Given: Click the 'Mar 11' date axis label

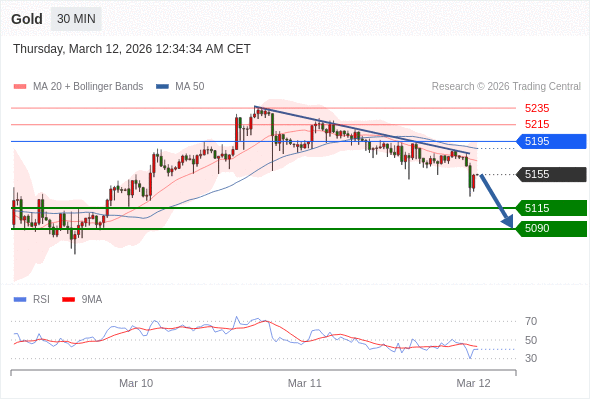Looking at the screenshot, I should 305,383.
